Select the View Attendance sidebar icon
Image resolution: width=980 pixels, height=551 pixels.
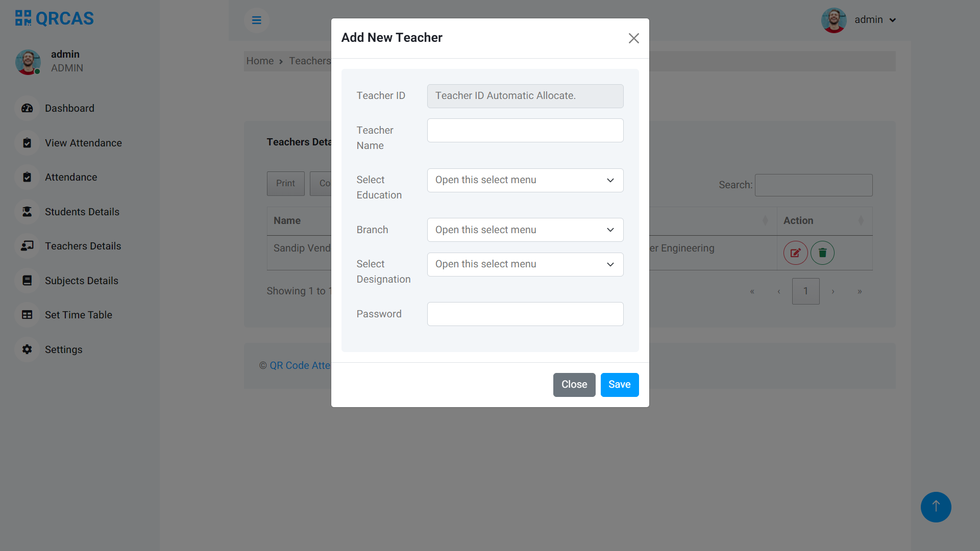(27, 143)
